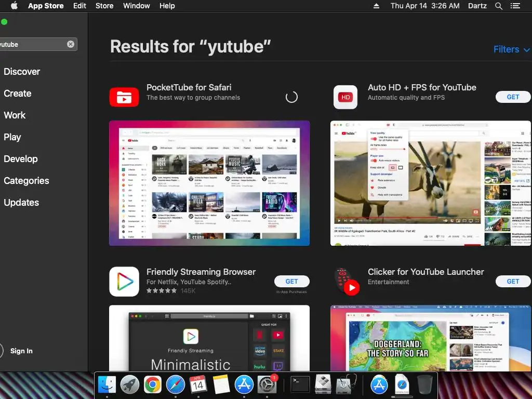The width and height of the screenshot is (532, 399).
Task: Open the PocketTube for Safari app icon
Action: (x=124, y=97)
